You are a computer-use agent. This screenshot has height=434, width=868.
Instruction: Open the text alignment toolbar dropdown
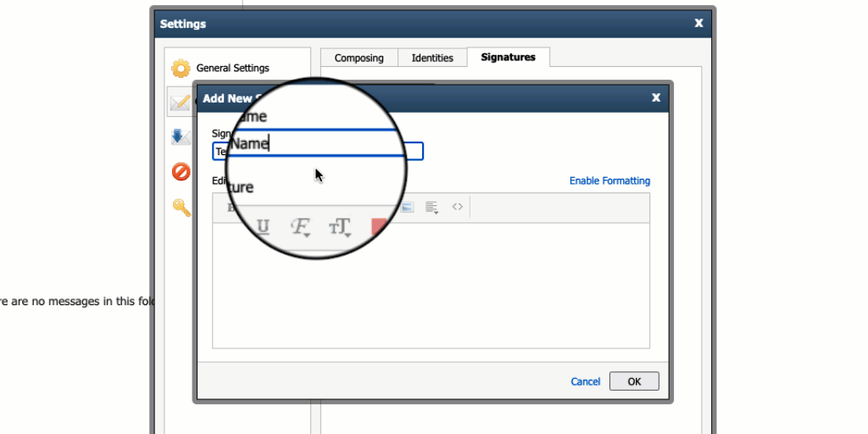coord(431,208)
